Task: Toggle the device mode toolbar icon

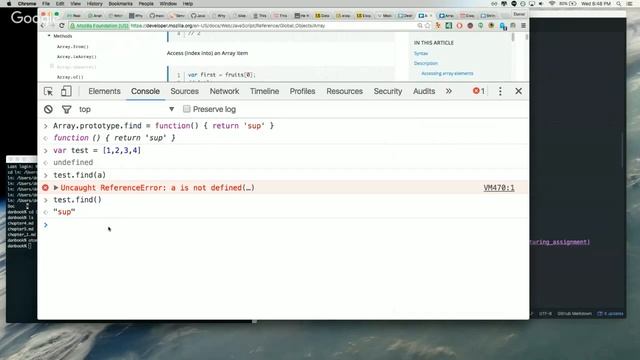Action: [66, 91]
